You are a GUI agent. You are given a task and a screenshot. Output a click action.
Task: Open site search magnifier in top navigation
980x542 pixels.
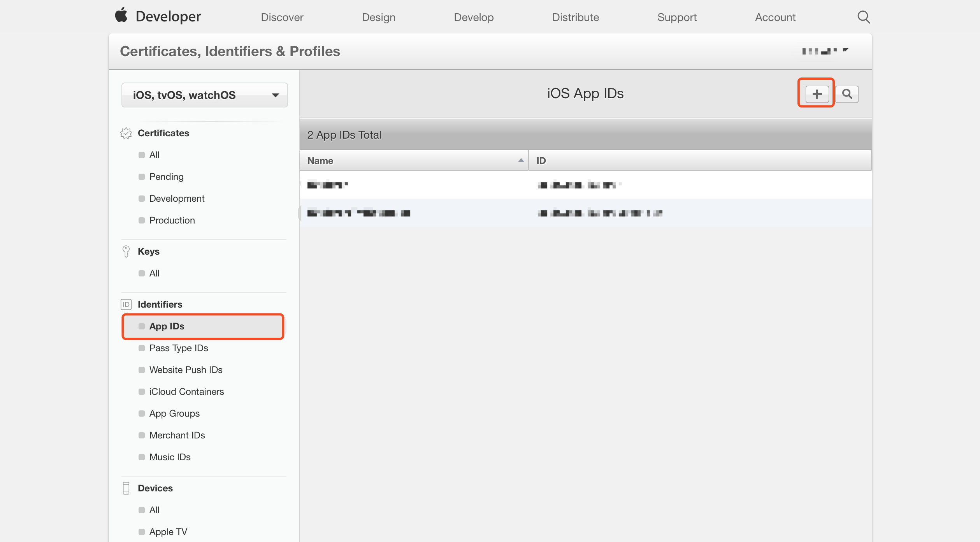point(863,17)
